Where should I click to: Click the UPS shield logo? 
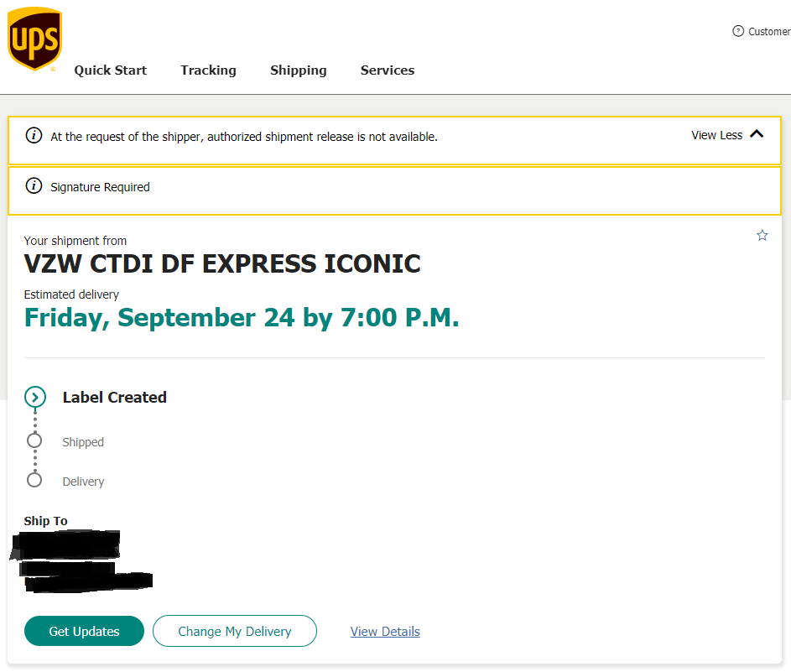pos(34,39)
